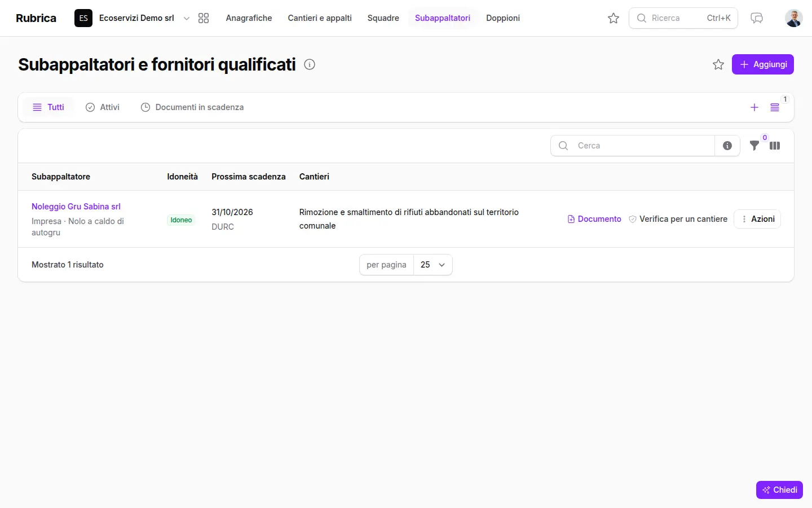Click the favorites star in top navbar
The image size is (812, 508).
point(614,18)
